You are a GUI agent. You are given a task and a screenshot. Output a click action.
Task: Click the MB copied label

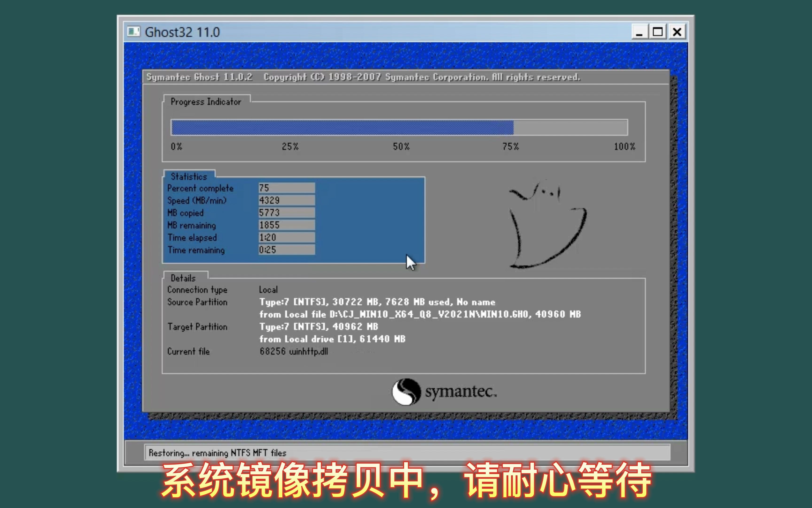coord(185,213)
